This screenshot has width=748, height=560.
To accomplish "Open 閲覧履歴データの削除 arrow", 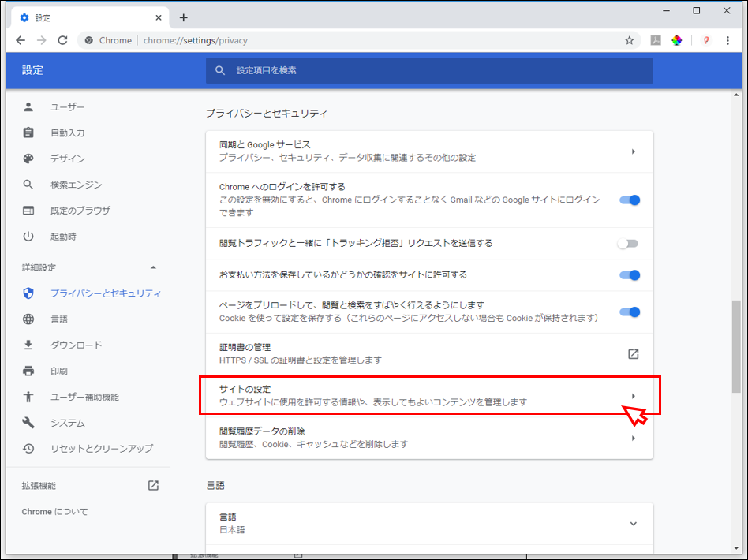I will point(633,438).
